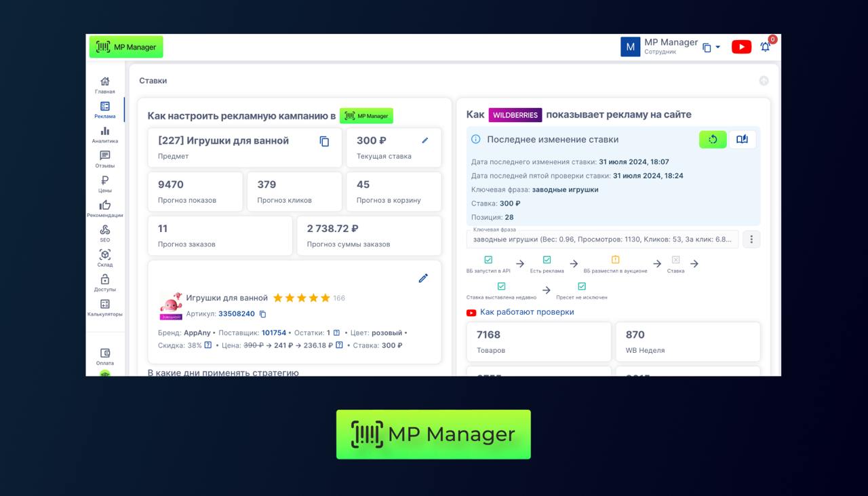Click 'Есть реклама' check indicator
868x496 pixels.
[547, 260]
